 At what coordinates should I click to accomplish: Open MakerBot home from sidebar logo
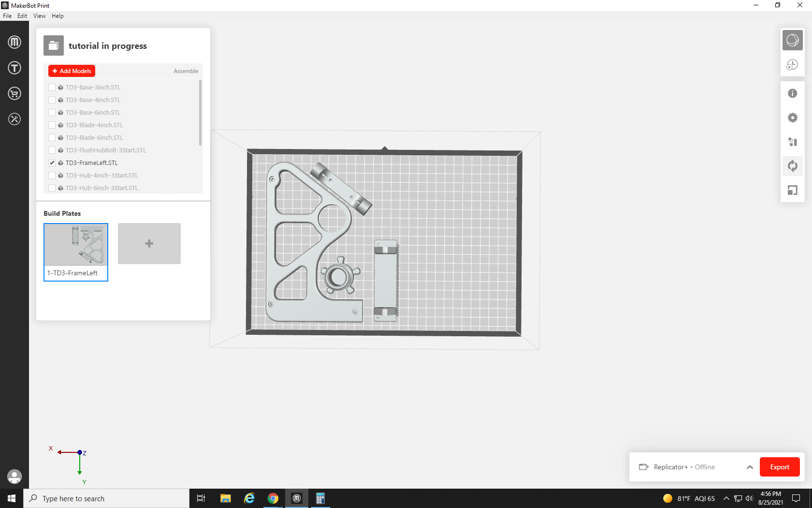pyautogui.click(x=14, y=42)
